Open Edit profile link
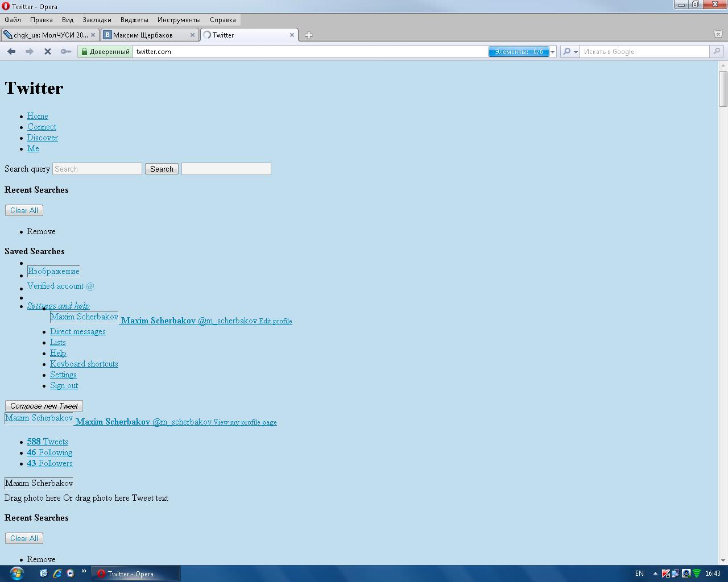This screenshot has width=728, height=582. [x=275, y=321]
